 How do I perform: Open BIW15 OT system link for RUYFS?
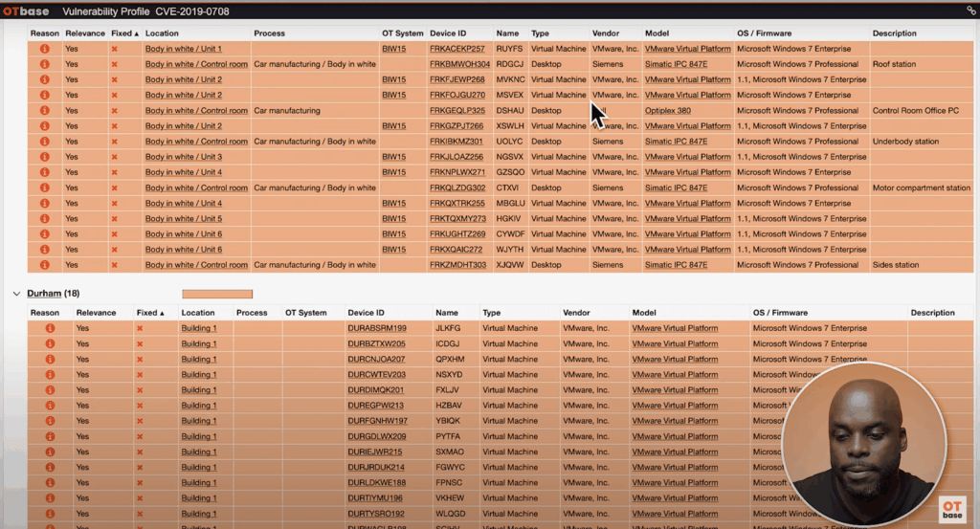point(392,49)
